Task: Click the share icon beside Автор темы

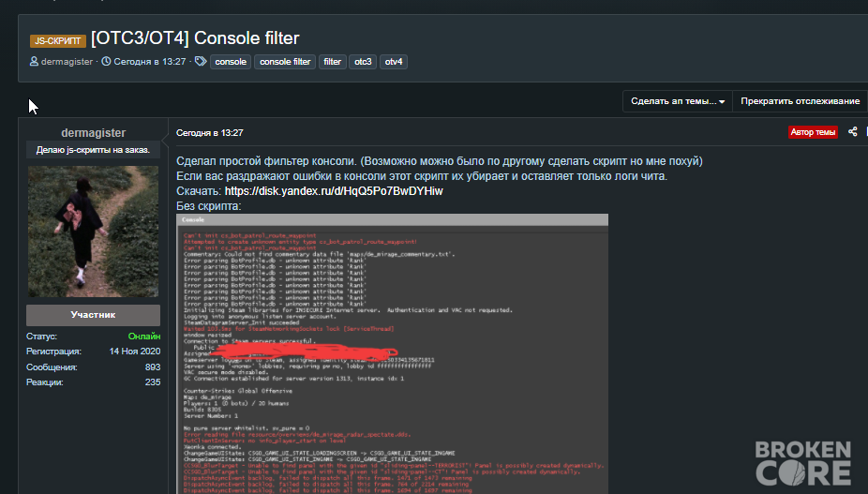Action: tap(852, 132)
